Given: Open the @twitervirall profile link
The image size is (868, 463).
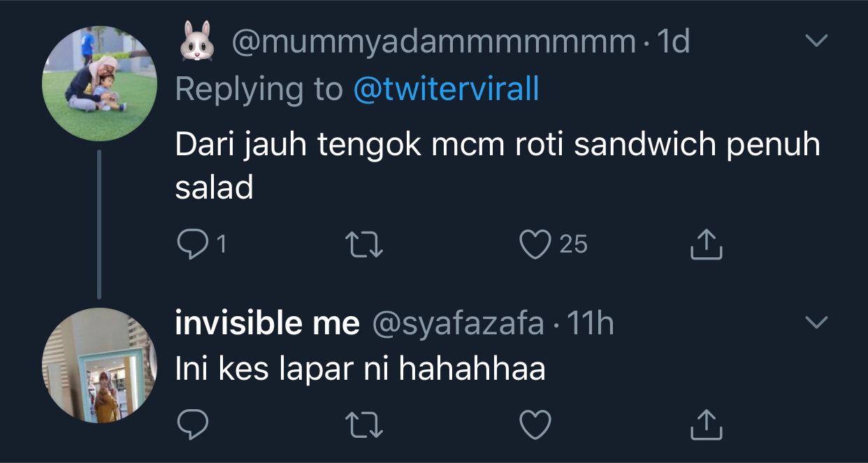Looking at the screenshot, I should pyautogui.click(x=447, y=89).
